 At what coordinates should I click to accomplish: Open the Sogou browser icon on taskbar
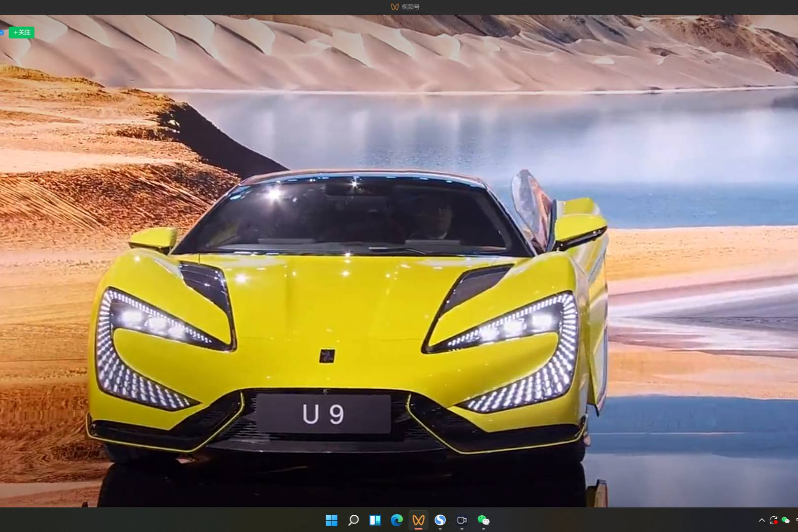[x=440, y=520]
